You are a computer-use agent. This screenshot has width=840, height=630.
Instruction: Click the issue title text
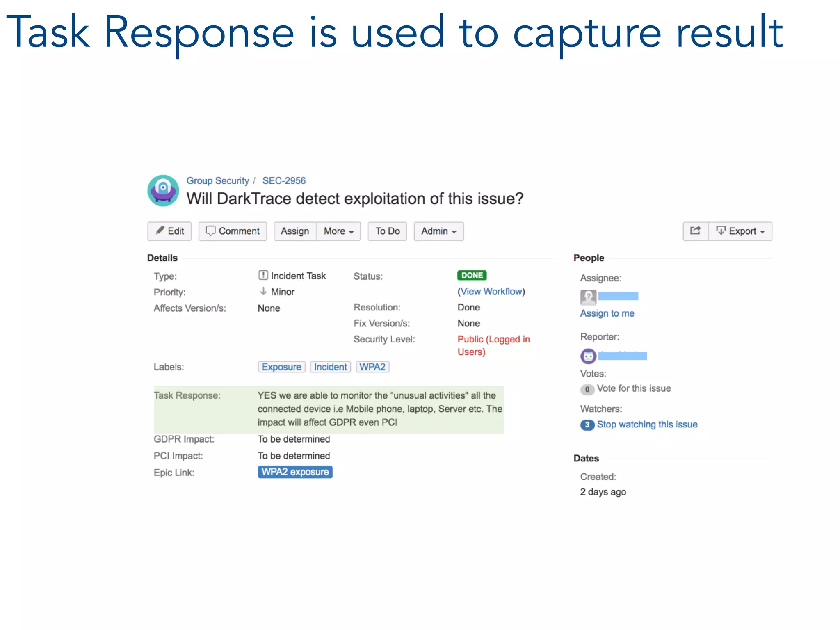[355, 199]
